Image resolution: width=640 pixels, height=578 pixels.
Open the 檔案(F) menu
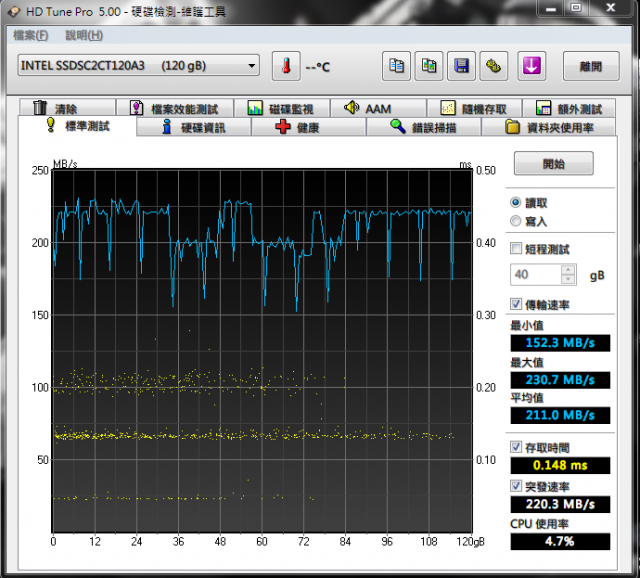(31, 36)
